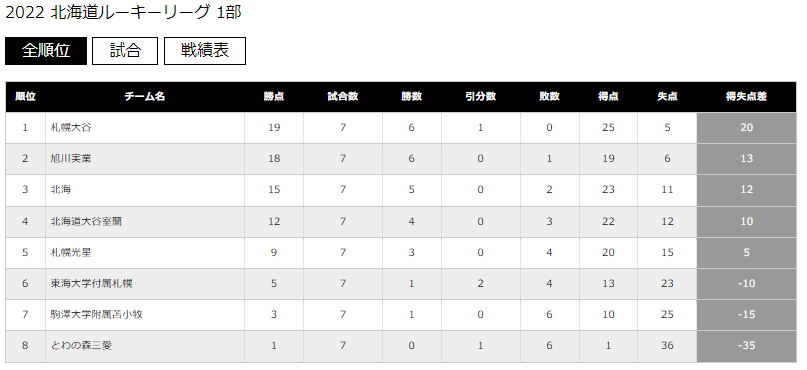Select team name 旭川実業
Image resolution: width=807 pixels, height=370 pixels.
pos(71,158)
